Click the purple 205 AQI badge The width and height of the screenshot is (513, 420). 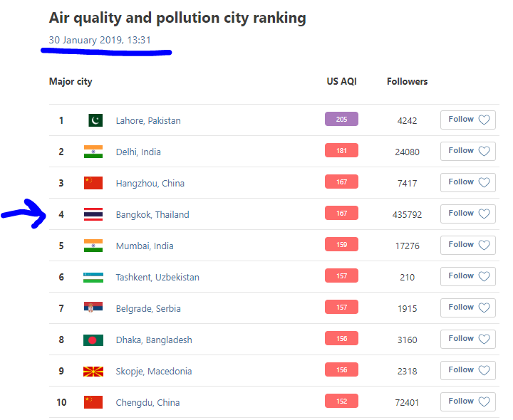click(x=341, y=120)
